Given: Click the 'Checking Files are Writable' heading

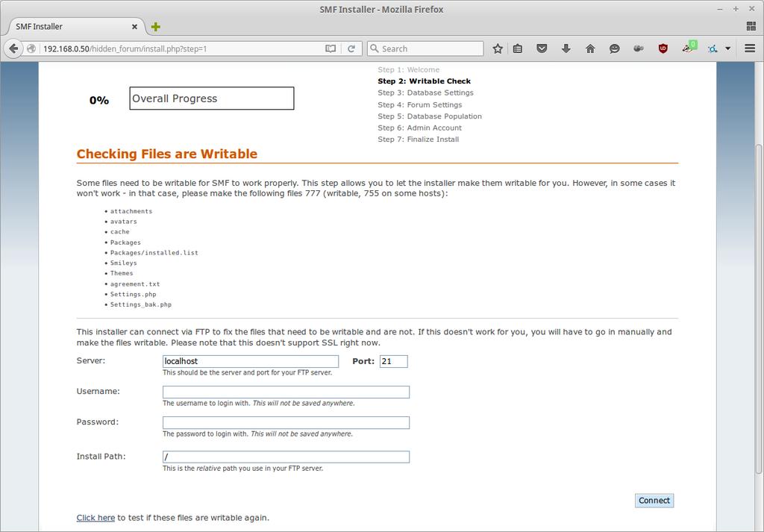Looking at the screenshot, I should [166, 154].
